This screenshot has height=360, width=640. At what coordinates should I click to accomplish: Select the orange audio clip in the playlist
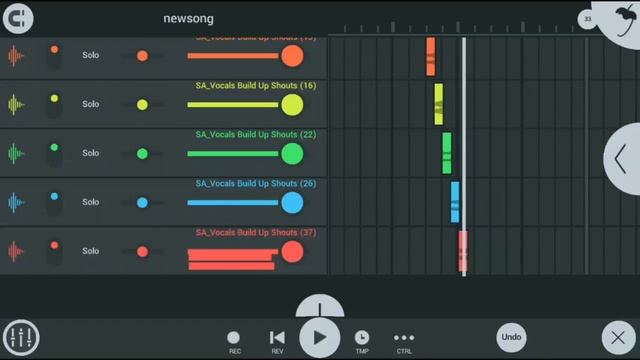[x=431, y=56]
